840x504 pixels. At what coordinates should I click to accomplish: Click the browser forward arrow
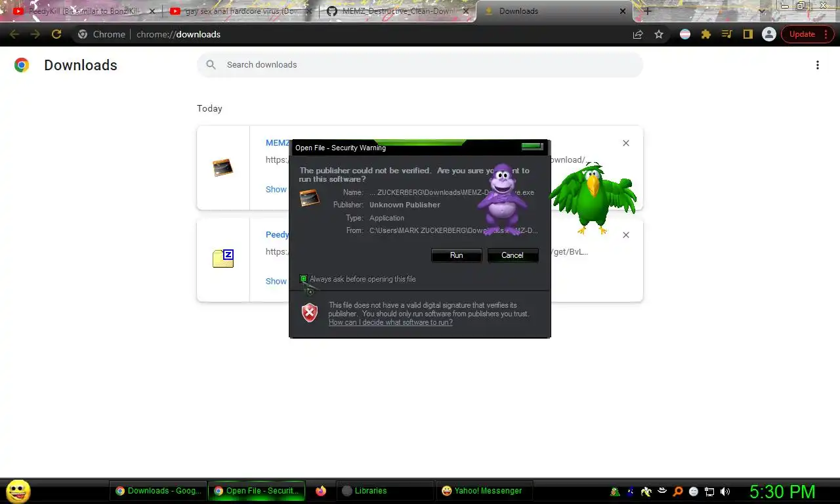(x=35, y=34)
